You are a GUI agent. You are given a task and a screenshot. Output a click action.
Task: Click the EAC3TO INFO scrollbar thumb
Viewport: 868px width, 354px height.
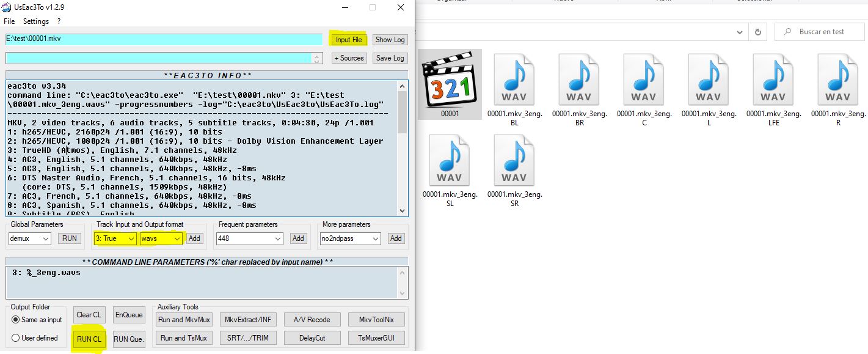coord(402,112)
